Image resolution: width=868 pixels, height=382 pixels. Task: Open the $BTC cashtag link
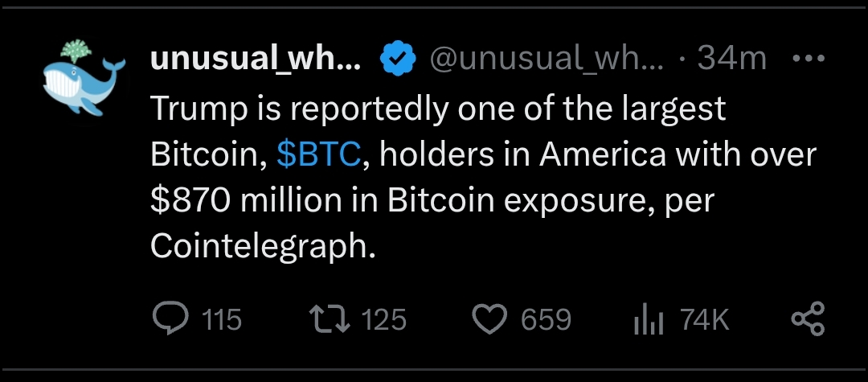(318, 154)
